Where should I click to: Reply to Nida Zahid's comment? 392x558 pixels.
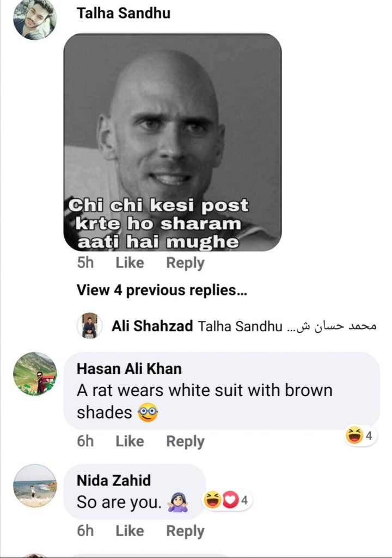pyautogui.click(x=185, y=531)
